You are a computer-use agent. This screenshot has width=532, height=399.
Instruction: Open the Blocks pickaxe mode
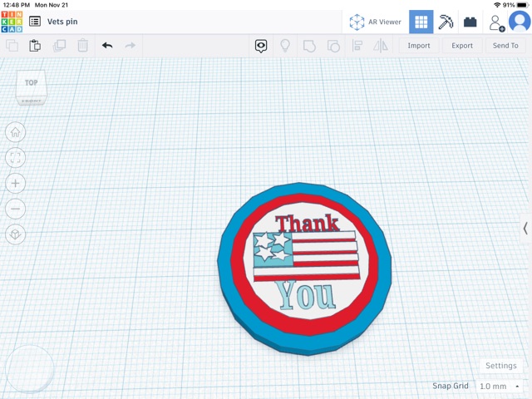point(446,22)
